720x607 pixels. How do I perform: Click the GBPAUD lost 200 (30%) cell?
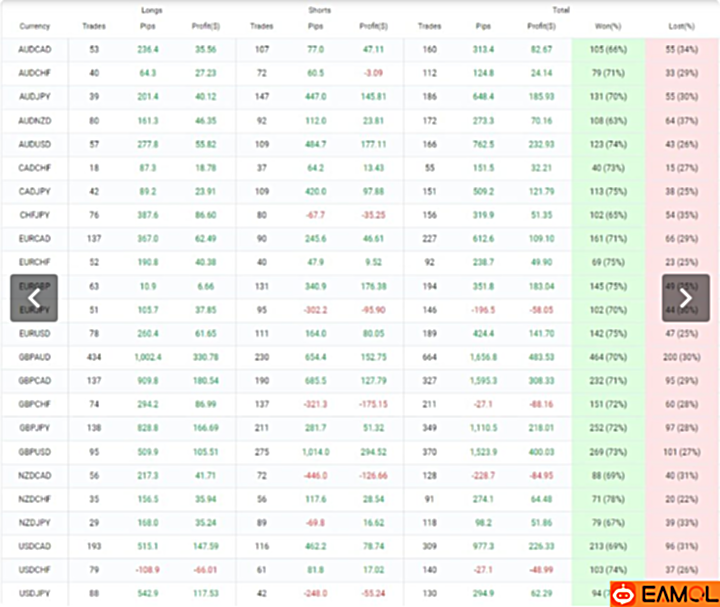coord(683,357)
